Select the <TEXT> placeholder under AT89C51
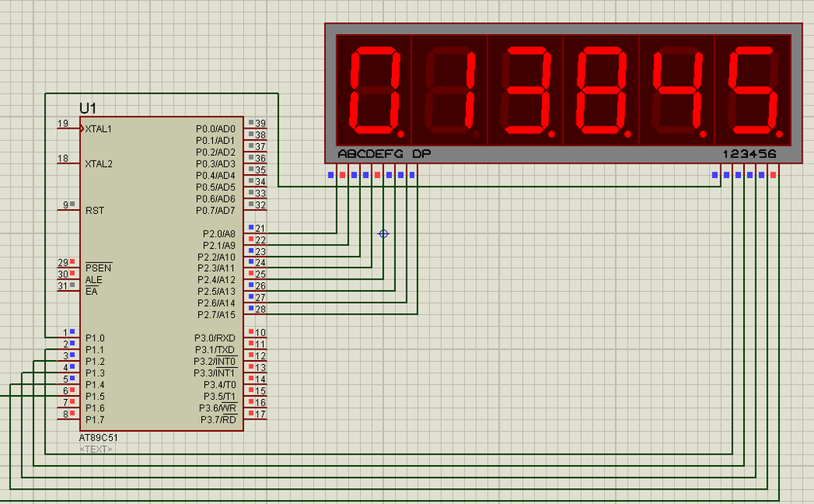 [96, 448]
